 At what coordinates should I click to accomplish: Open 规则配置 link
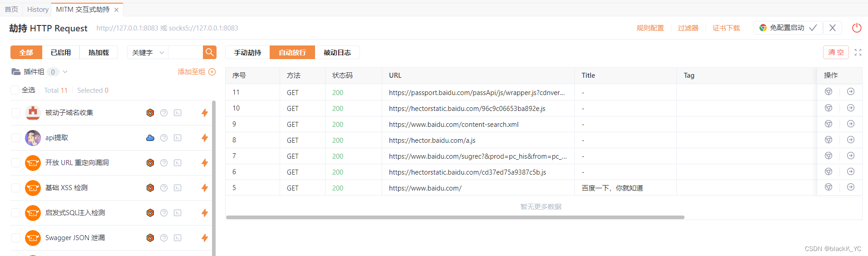[x=650, y=28]
